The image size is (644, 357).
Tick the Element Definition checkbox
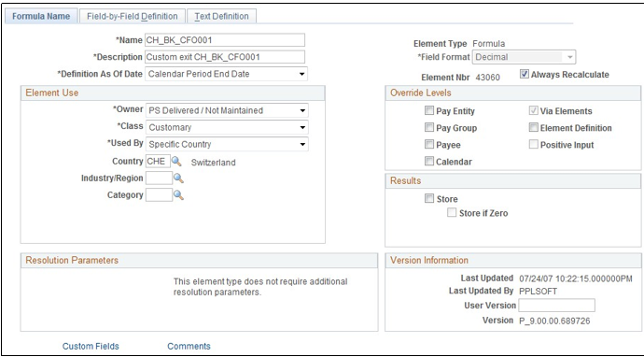coord(534,127)
